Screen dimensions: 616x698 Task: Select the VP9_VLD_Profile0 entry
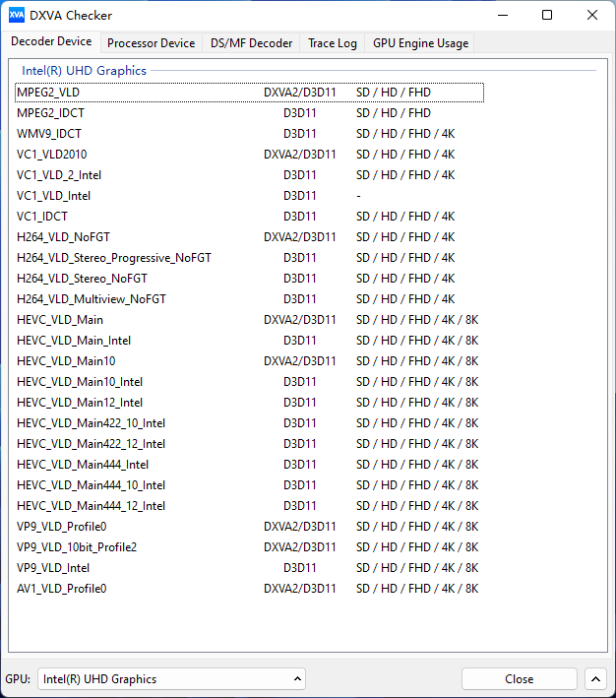tap(62, 527)
